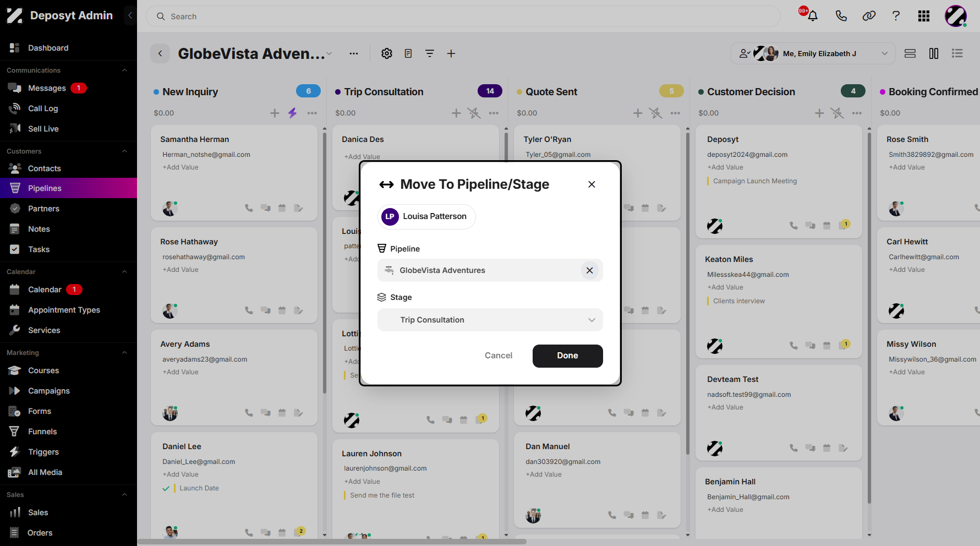This screenshot has height=546, width=980.
Task: Toggle Trip Consultation automation lightning icon
Action: (x=474, y=113)
